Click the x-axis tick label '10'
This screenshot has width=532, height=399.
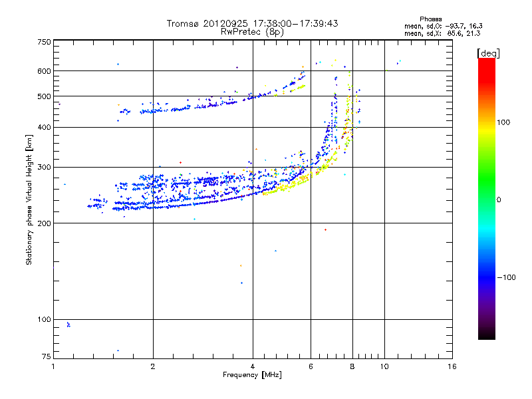384,366
